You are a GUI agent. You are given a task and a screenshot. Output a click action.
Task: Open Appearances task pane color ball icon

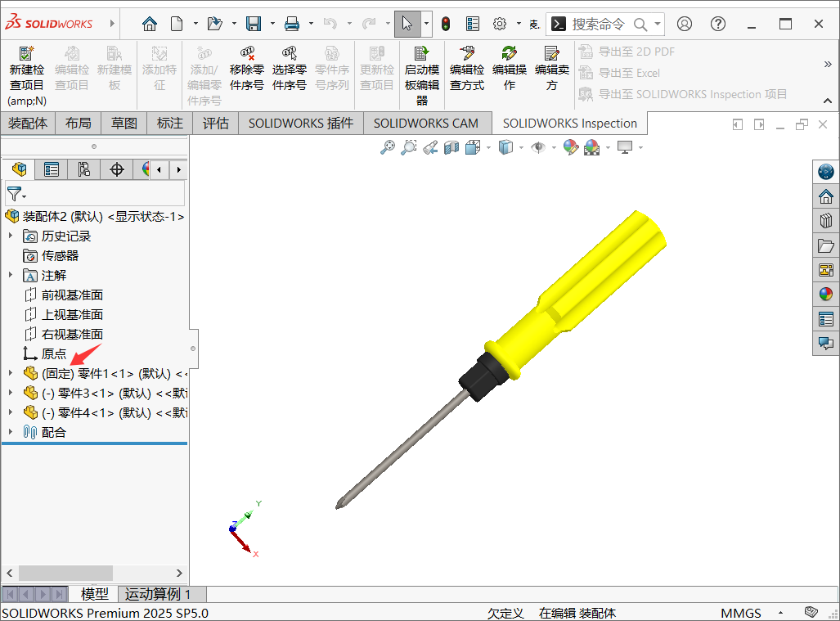825,295
